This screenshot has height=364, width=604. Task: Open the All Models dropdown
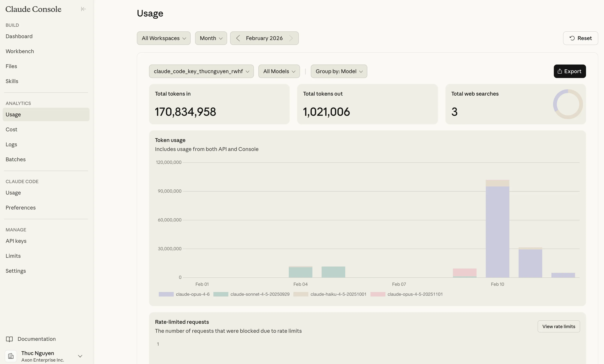[279, 71]
